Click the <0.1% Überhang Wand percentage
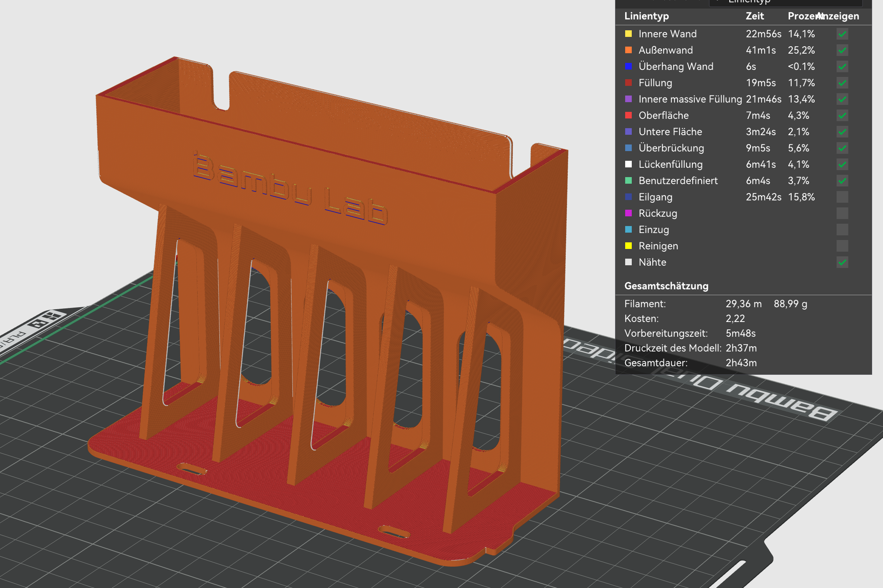 (801, 67)
